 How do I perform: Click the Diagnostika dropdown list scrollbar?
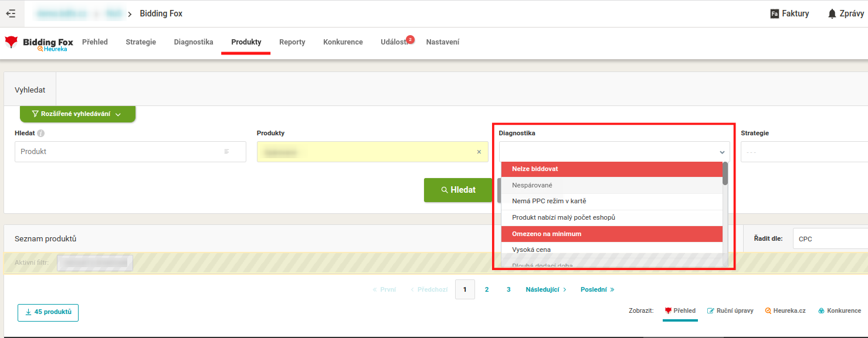pyautogui.click(x=725, y=173)
